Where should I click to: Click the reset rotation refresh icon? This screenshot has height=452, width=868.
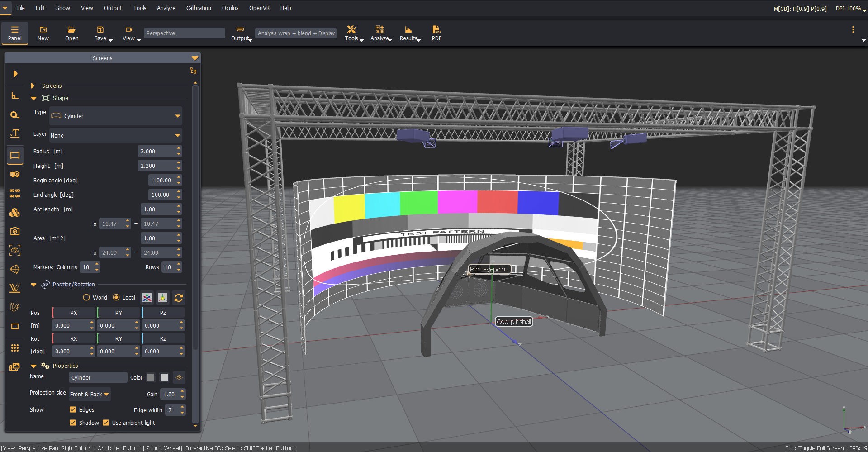(x=179, y=298)
